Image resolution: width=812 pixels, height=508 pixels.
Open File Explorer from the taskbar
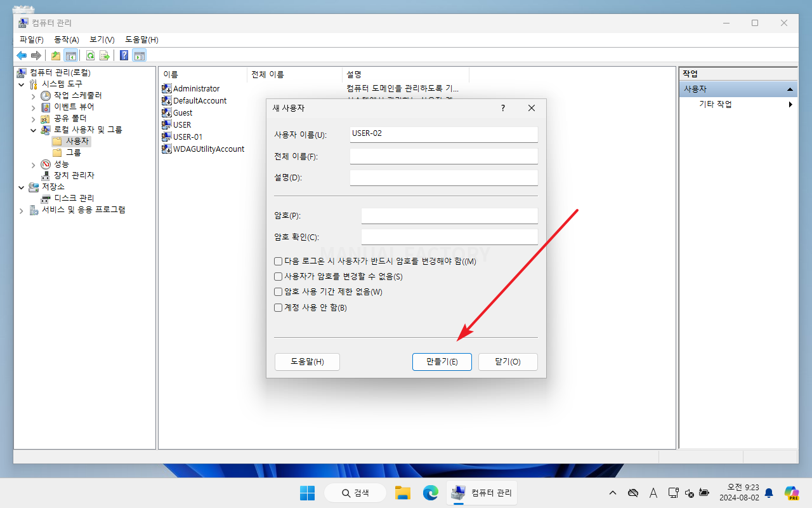point(402,493)
